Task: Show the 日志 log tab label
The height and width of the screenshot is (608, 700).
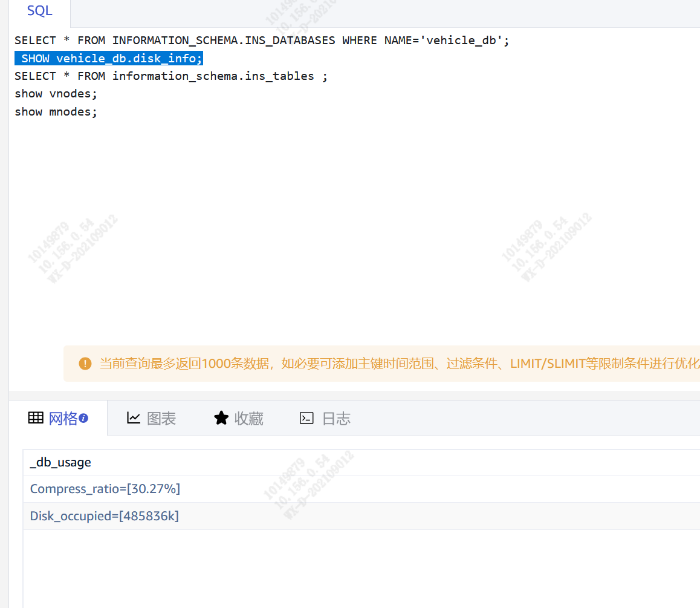Action: pyautogui.click(x=336, y=419)
